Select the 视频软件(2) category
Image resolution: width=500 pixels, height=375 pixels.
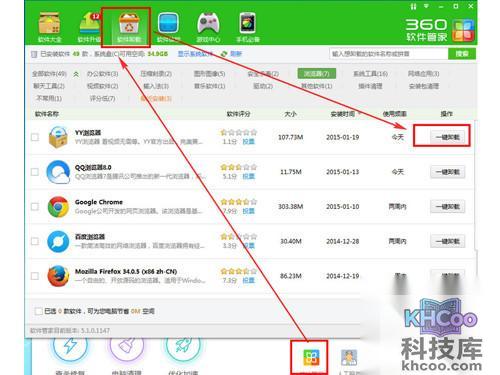pos(103,86)
